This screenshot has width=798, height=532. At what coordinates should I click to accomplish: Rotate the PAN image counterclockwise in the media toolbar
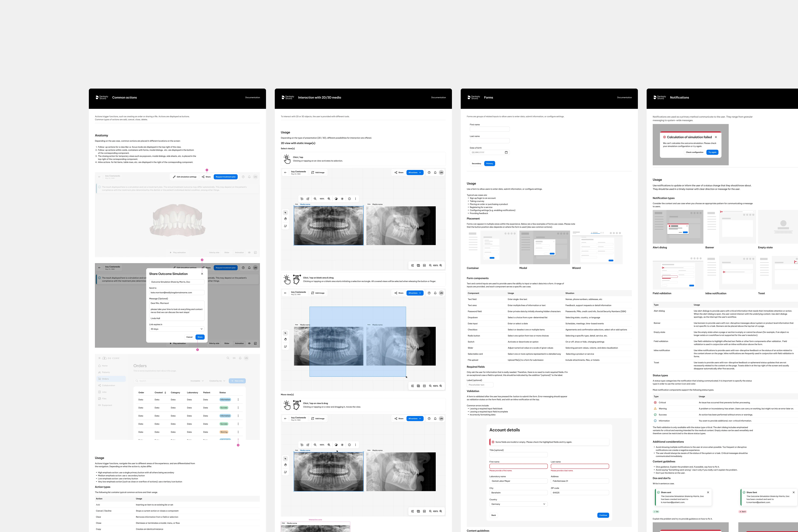pyautogui.click(x=302, y=199)
